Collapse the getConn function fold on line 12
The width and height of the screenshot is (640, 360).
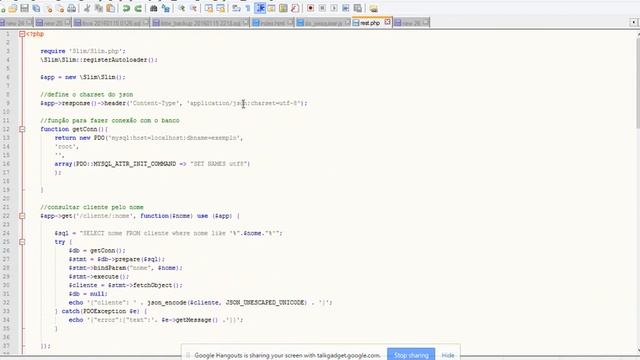tap(22, 129)
